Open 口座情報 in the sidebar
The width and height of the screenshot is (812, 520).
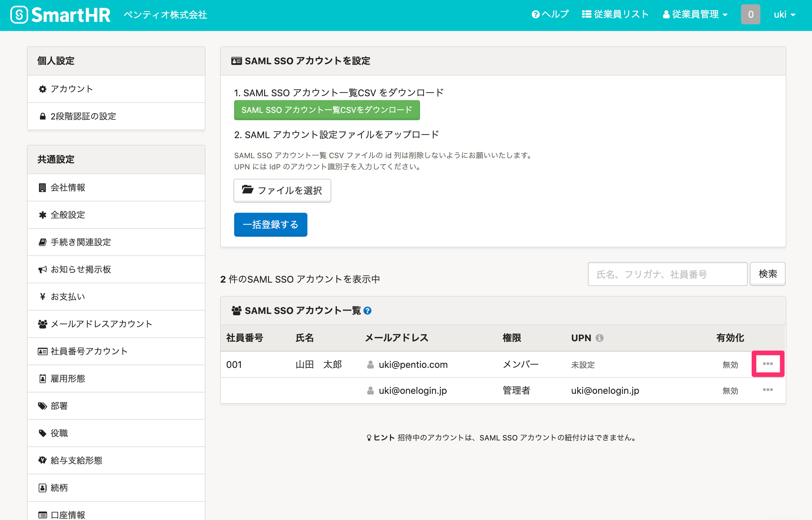point(116,511)
